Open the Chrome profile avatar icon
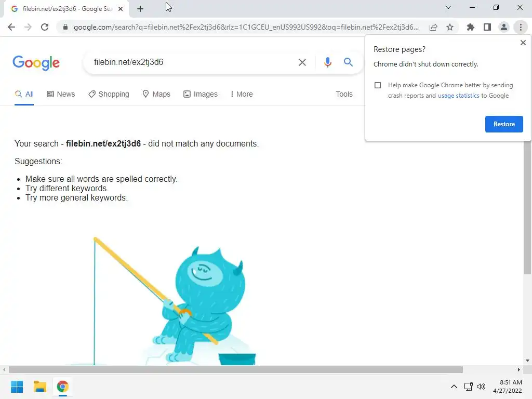The height and width of the screenshot is (399, 532). click(x=504, y=27)
